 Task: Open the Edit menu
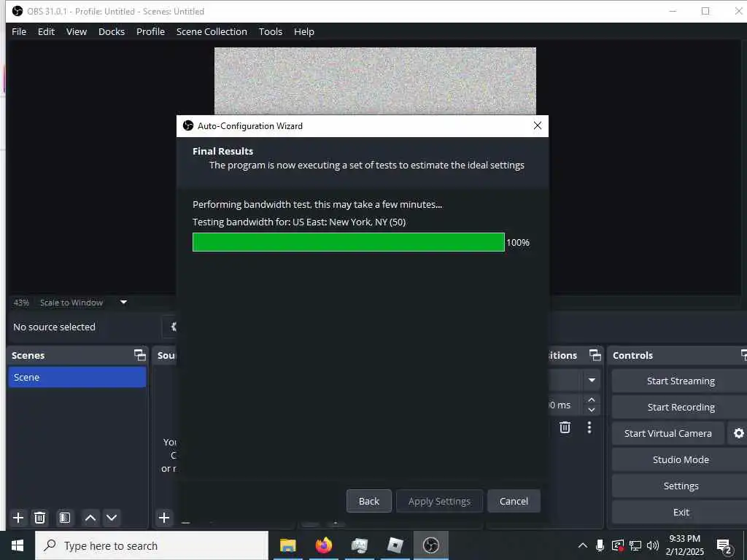point(46,31)
